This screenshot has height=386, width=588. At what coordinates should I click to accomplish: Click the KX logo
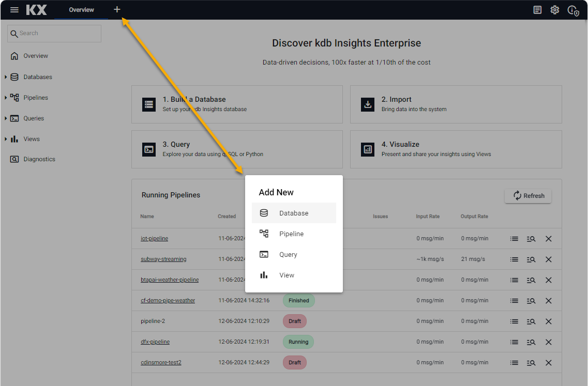tap(36, 10)
